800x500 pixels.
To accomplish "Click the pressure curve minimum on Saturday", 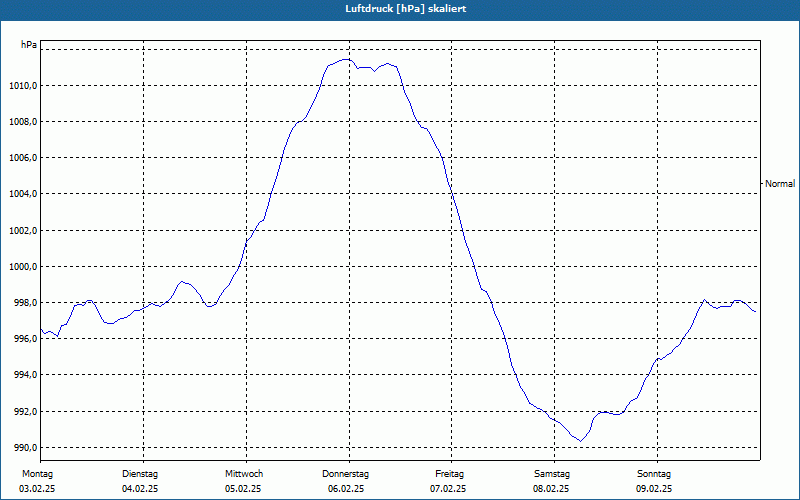I will coord(581,441).
